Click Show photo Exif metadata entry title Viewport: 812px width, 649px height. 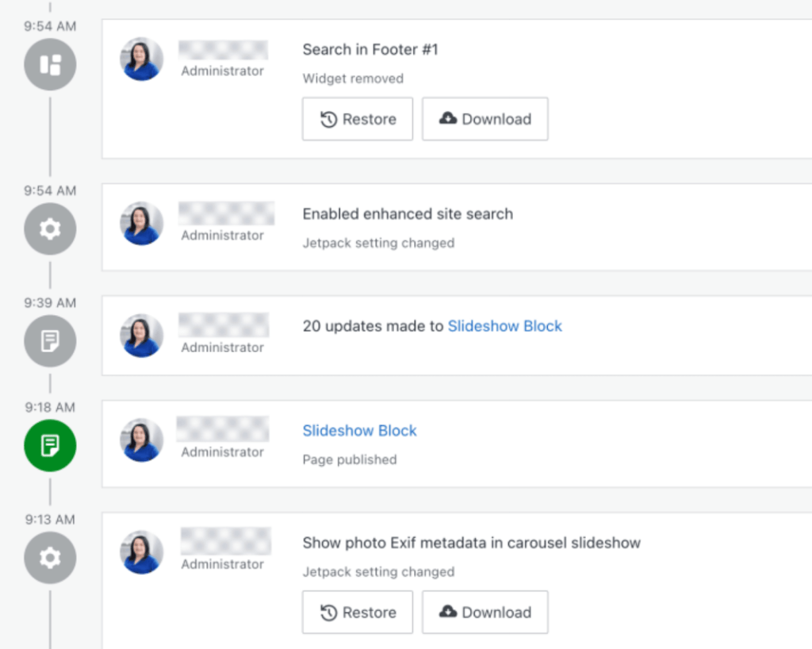[x=471, y=543]
